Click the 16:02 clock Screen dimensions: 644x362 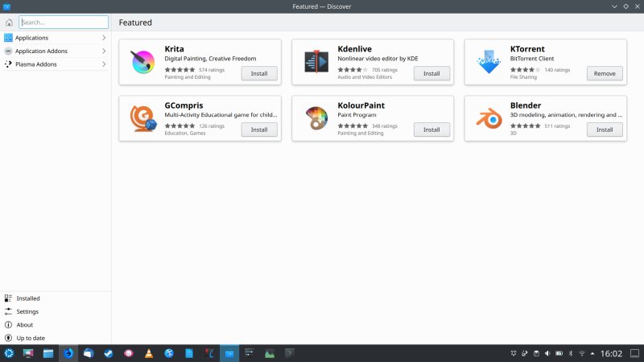pyautogui.click(x=611, y=353)
